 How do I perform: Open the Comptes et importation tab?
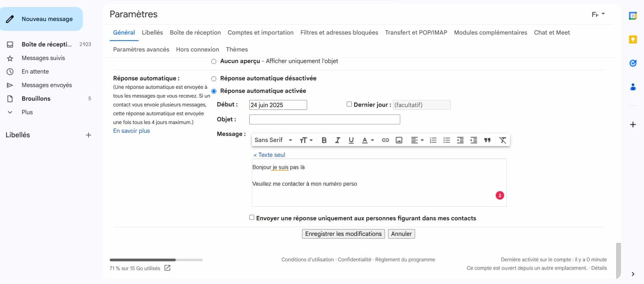coord(260,33)
